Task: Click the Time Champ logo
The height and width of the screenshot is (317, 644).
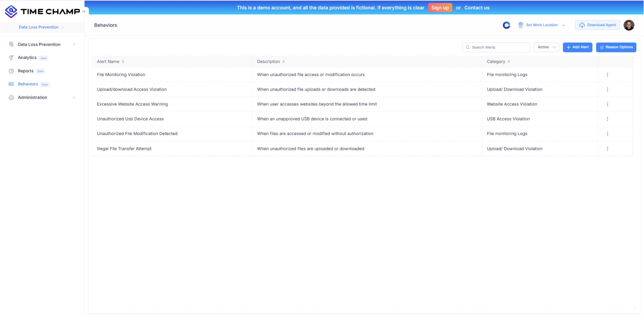Action: 42,11
